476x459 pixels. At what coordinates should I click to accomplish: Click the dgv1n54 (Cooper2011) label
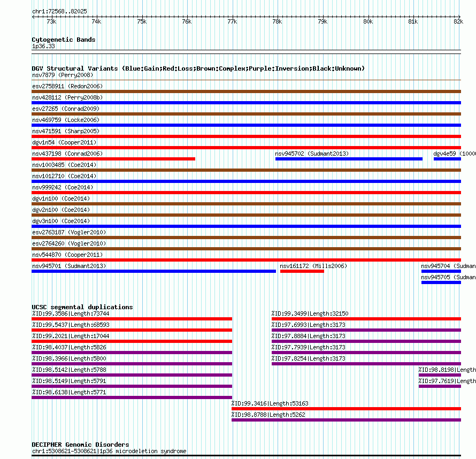64,142
